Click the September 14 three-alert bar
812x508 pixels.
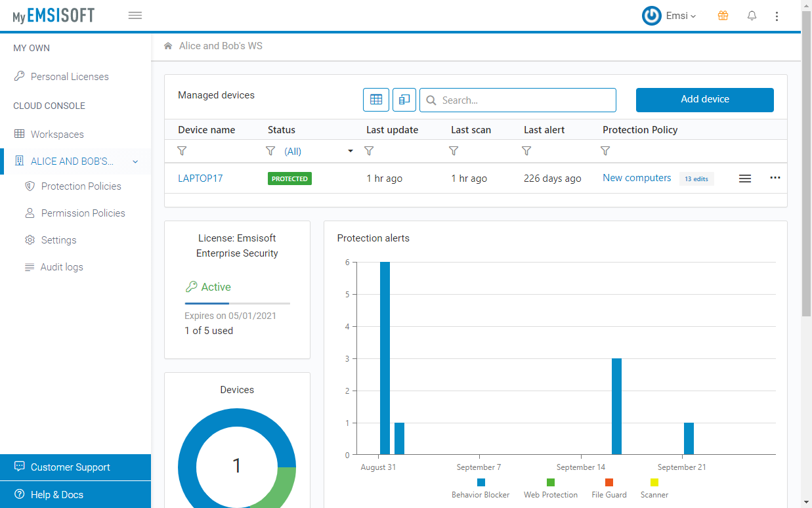(x=616, y=406)
